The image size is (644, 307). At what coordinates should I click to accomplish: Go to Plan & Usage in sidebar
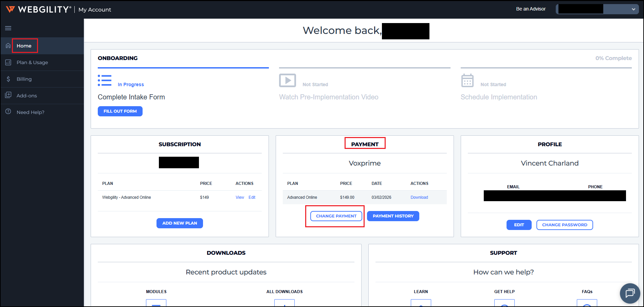click(32, 62)
